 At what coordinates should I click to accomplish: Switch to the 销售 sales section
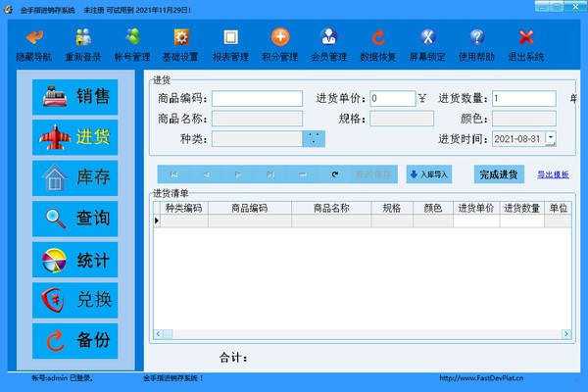(74, 96)
